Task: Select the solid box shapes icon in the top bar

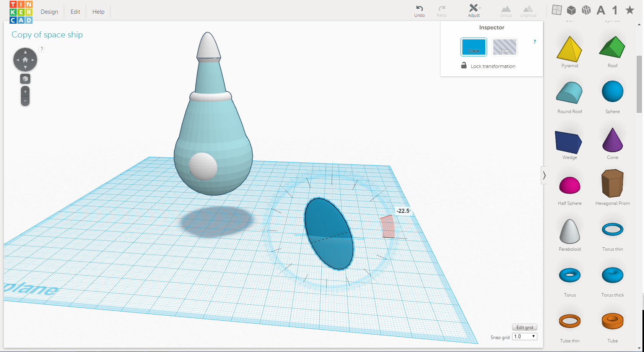Action: [x=571, y=10]
